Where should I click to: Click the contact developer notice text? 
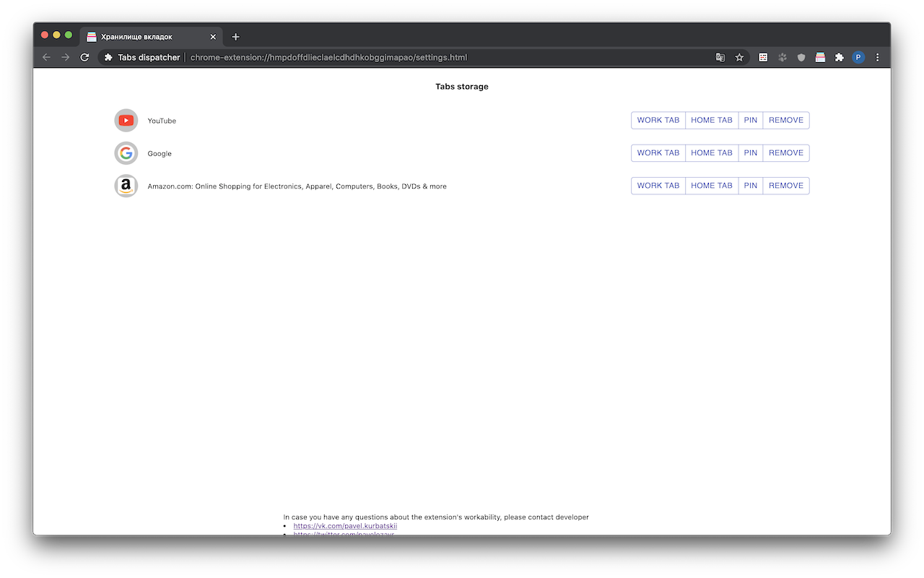click(x=436, y=517)
